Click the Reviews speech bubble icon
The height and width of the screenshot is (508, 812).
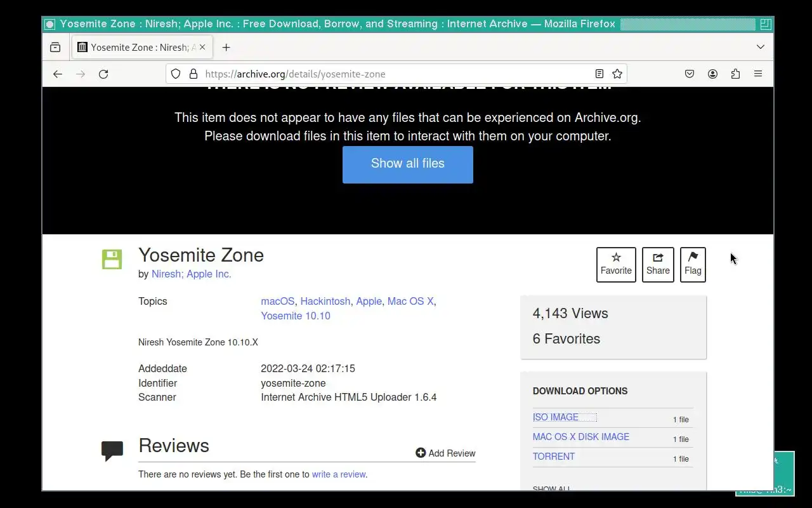pyautogui.click(x=112, y=451)
